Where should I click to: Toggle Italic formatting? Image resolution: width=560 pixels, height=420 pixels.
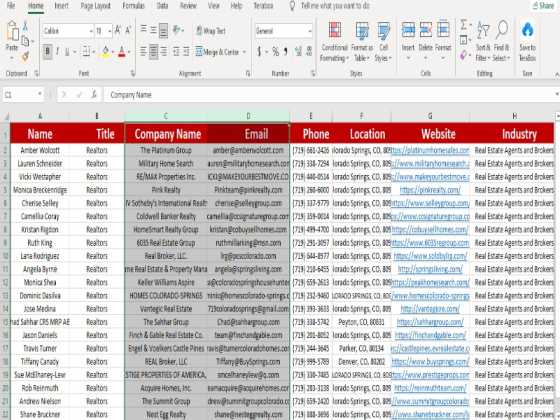point(57,52)
